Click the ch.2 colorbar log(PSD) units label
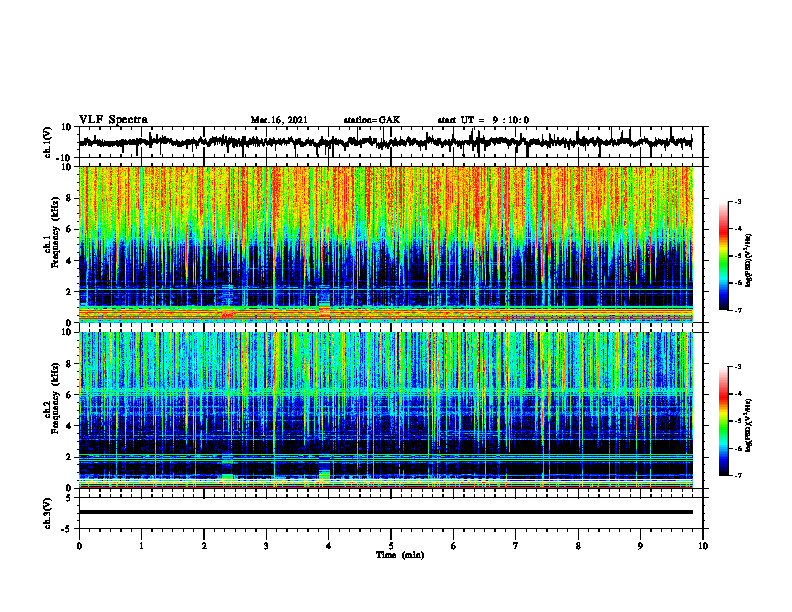This screenshot has height=612, width=792. (x=749, y=425)
